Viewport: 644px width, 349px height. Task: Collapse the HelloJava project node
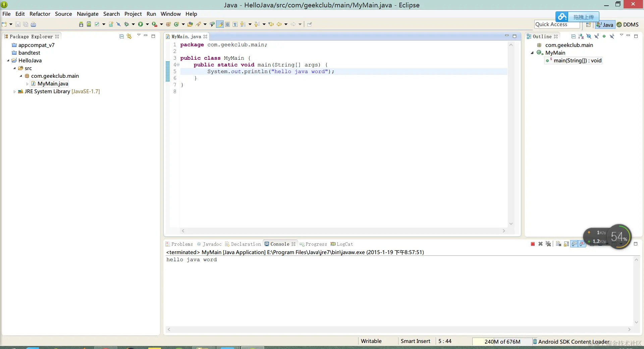8,61
